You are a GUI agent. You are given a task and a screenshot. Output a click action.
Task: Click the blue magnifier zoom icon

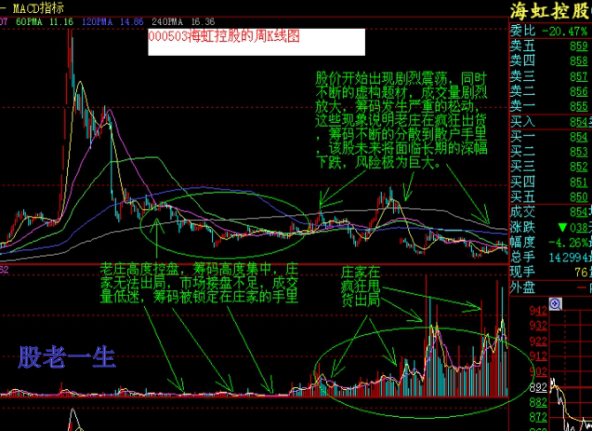pyautogui.click(x=555, y=305)
